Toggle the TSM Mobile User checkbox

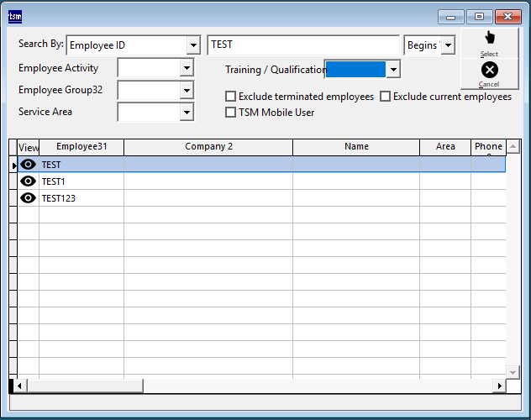231,112
